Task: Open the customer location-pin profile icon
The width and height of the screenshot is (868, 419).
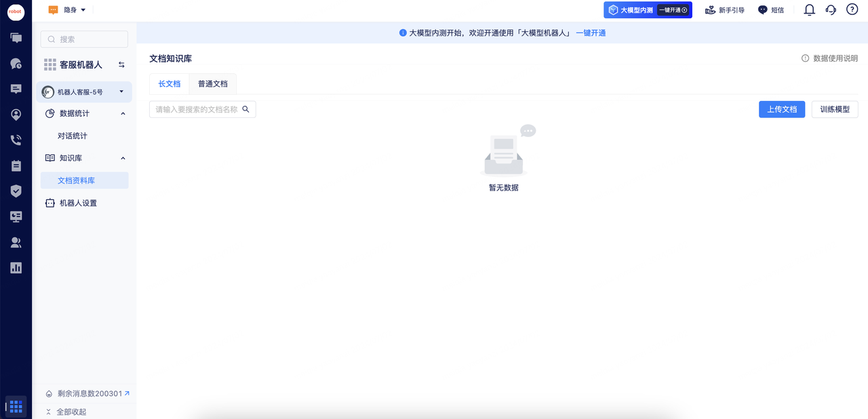Action: point(16,115)
